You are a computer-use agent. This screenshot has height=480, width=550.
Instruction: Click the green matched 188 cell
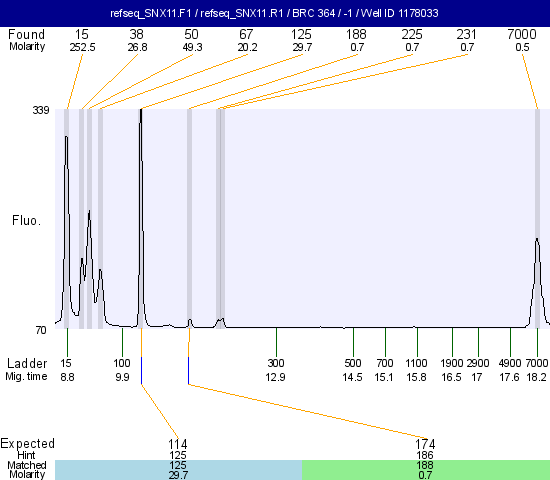coord(426,470)
